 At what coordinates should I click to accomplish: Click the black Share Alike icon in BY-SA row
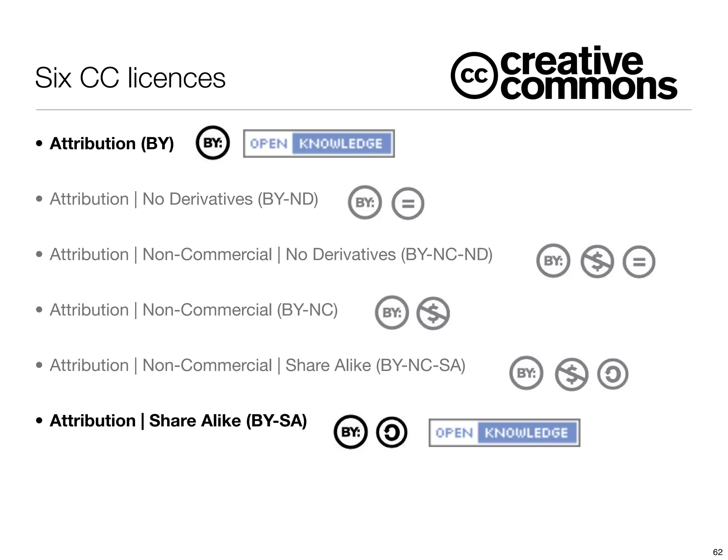click(x=391, y=432)
